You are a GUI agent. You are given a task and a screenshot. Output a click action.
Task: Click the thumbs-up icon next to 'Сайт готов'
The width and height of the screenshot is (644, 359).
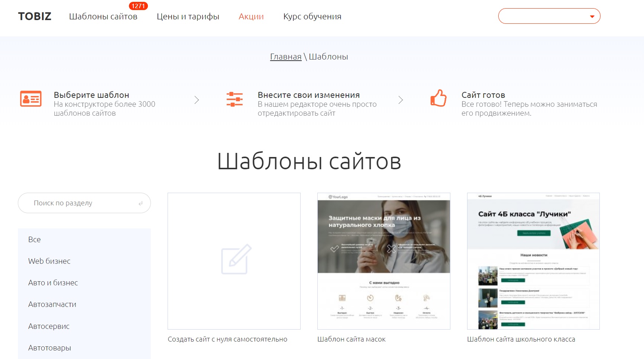click(438, 99)
